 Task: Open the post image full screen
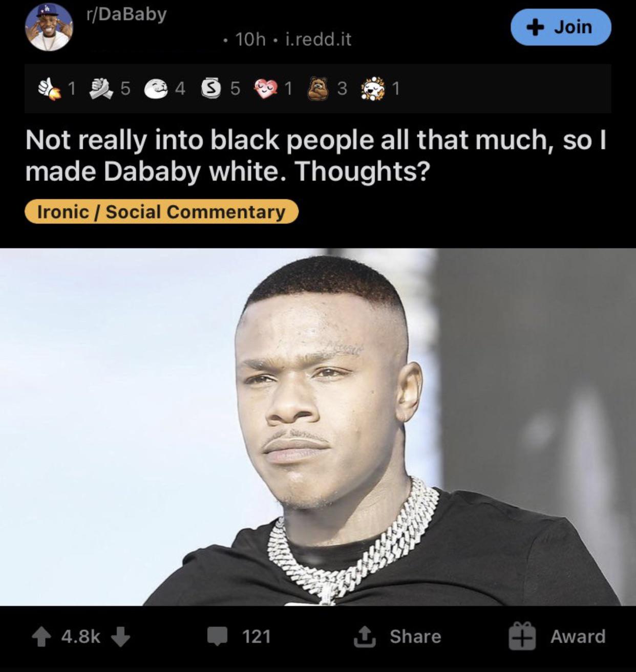[318, 427]
